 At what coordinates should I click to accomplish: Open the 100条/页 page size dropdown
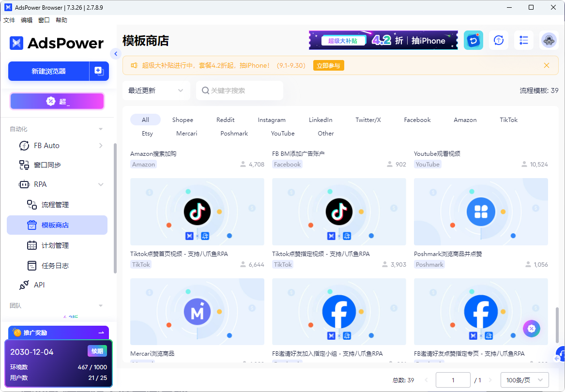tap(524, 380)
